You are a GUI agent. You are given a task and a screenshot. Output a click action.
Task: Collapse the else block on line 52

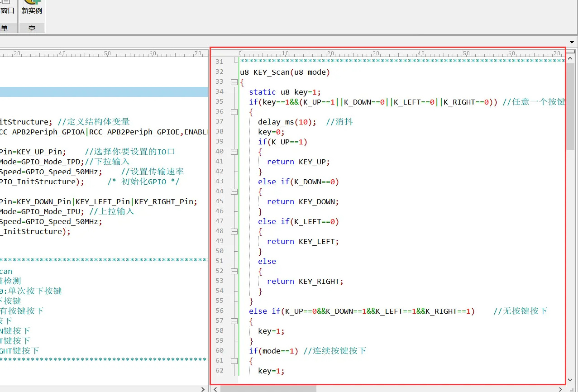click(x=234, y=272)
